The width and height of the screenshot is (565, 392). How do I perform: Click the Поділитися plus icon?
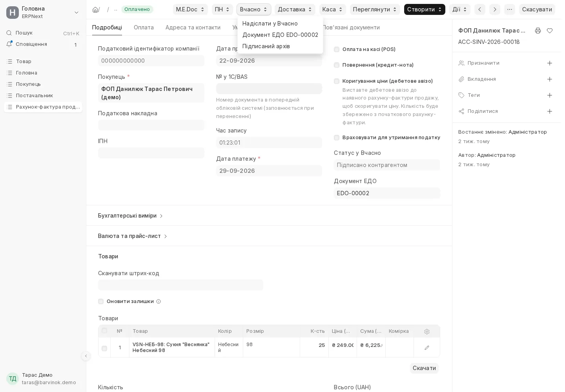pos(550,111)
